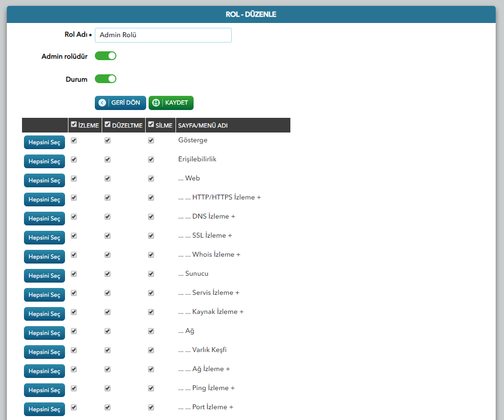Click the ROL - DÜZENLE title bar
The width and height of the screenshot is (504, 420).
(x=251, y=14)
